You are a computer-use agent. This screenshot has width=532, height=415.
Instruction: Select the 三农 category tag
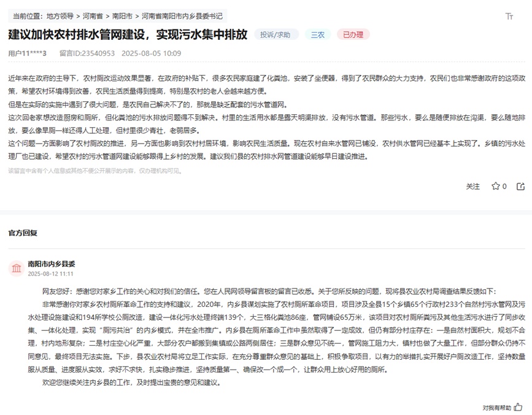(317, 34)
